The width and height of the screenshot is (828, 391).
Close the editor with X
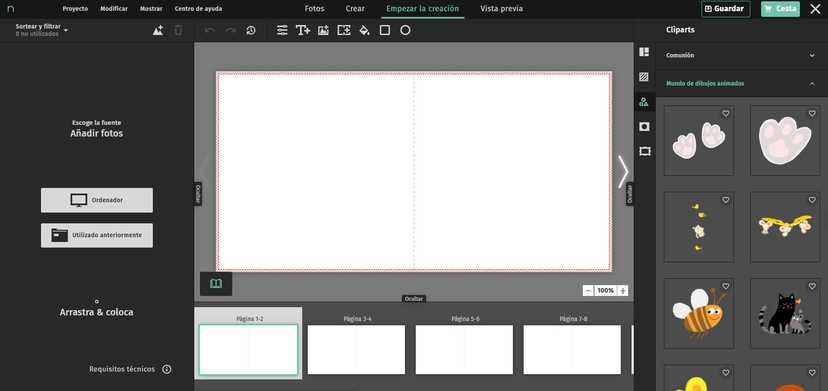click(815, 8)
